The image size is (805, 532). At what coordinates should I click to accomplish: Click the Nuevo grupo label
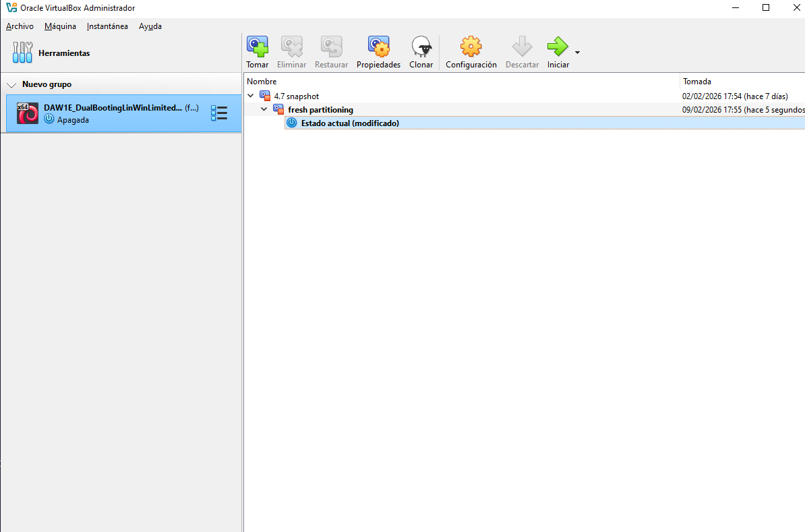[47, 84]
